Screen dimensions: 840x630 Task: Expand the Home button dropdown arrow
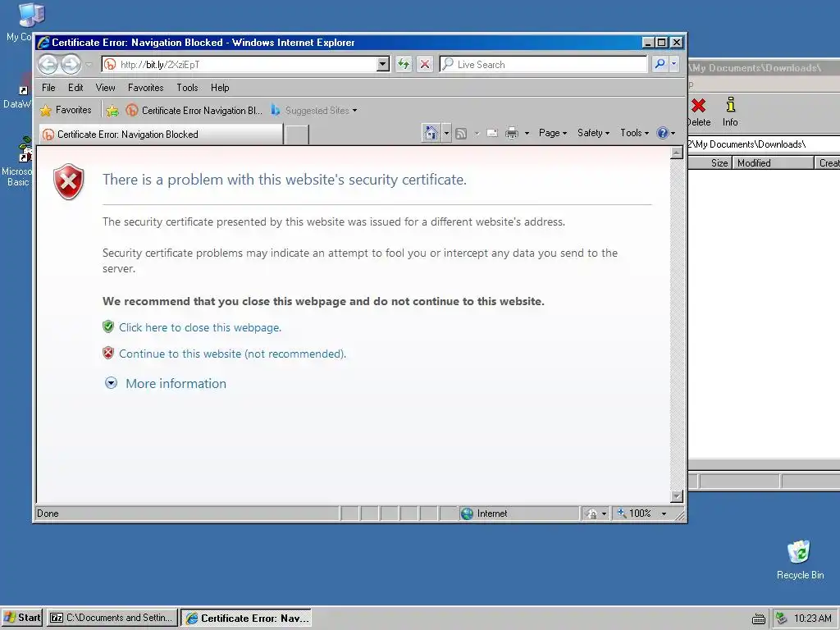coord(446,133)
